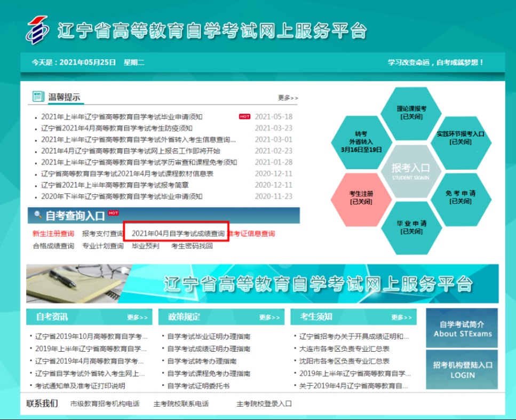Open the 毕业申请 hexagon
This screenshot has height=420, width=516.
click(x=411, y=227)
